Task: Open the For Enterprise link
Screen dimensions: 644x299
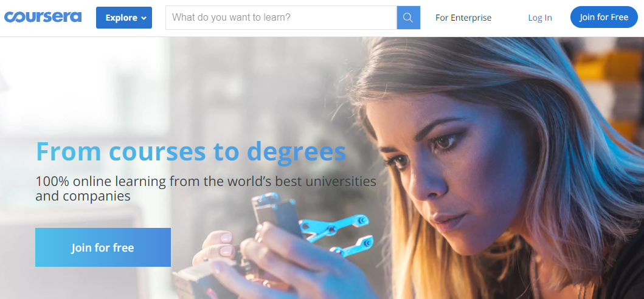Action: [x=463, y=18]
